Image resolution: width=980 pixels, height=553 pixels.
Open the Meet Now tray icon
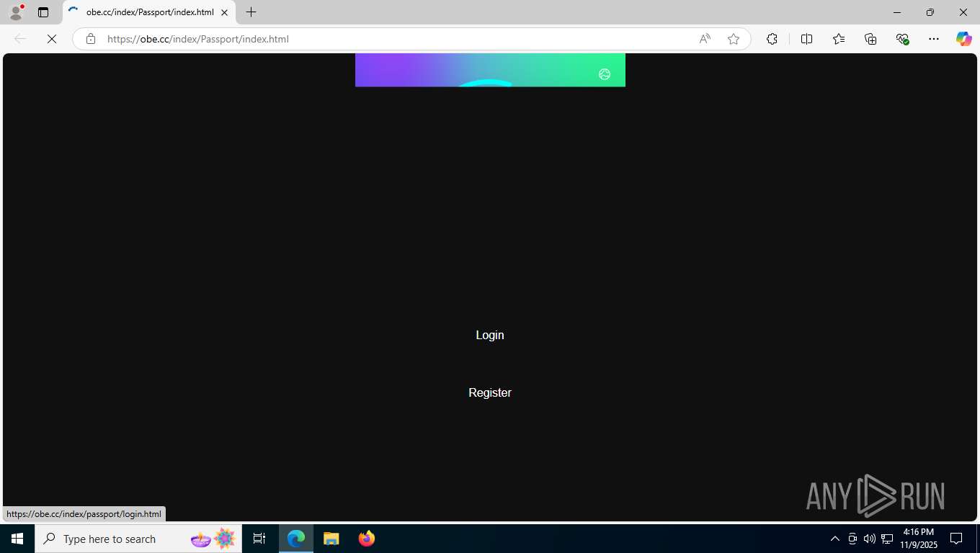852,539
